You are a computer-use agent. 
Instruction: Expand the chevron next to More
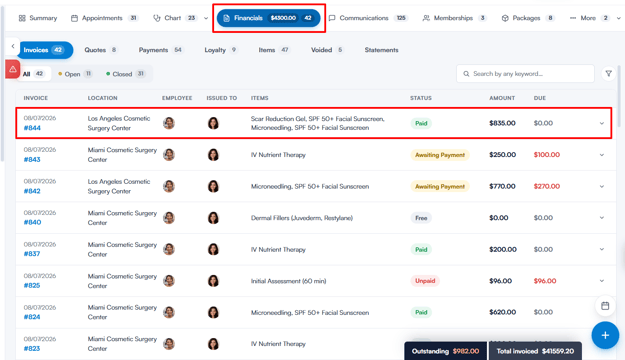click(618, 18)
